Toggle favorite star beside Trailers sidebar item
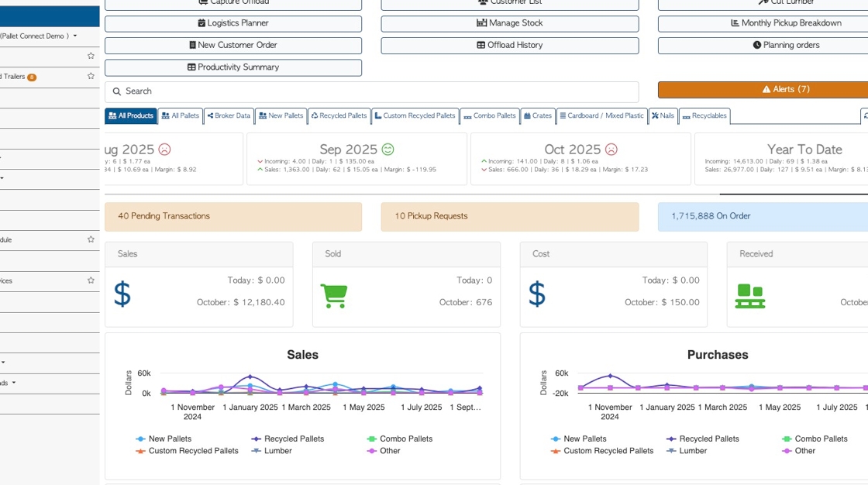868x485 pixels. click(91, 76)
